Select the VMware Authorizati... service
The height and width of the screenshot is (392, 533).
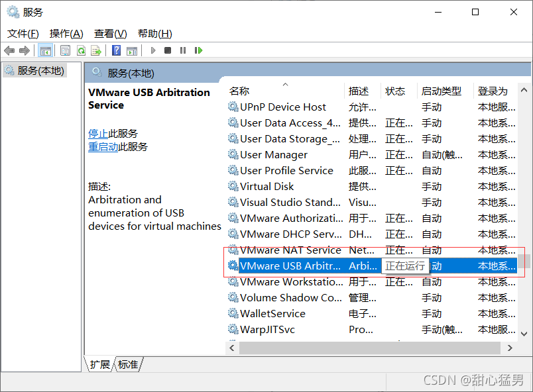(372, 219)
